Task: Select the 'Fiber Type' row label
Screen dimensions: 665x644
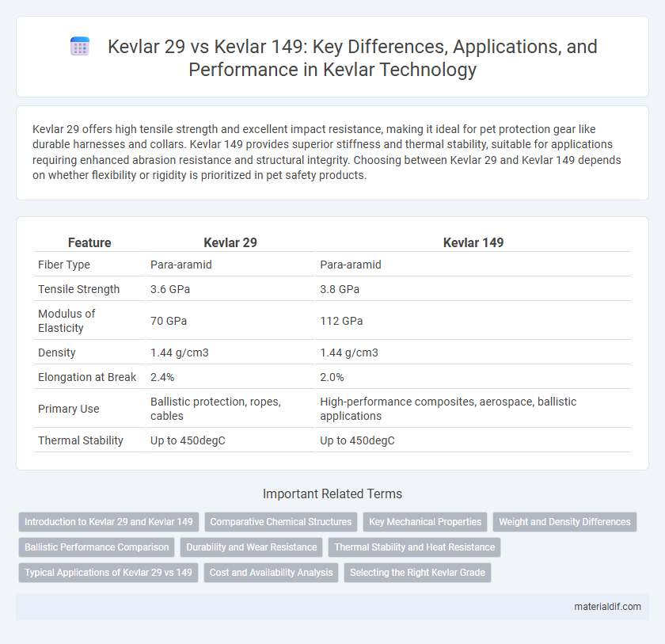Action: click(x=64, y=265)
